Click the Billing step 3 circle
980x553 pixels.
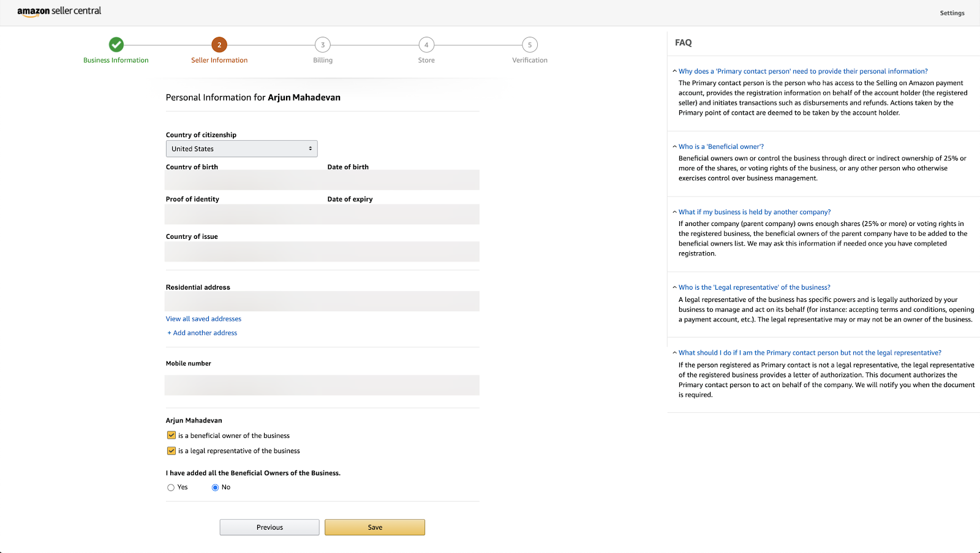[322, 44]
